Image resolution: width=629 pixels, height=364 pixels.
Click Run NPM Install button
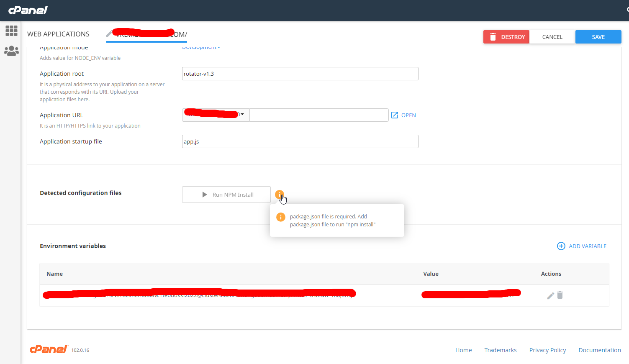[226, 195]
